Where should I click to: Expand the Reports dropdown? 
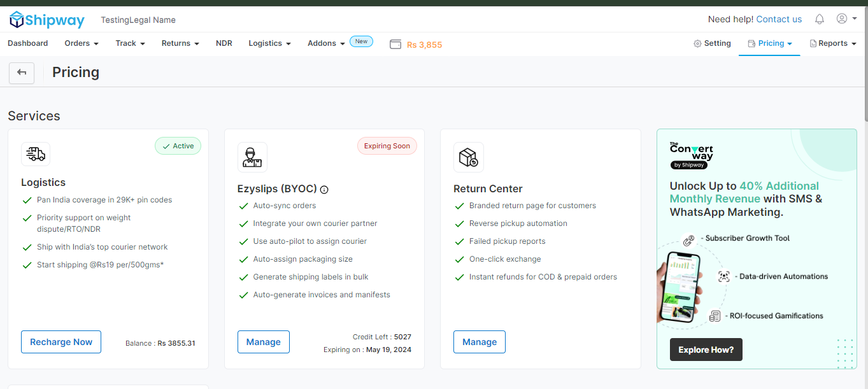coord(833,43)
